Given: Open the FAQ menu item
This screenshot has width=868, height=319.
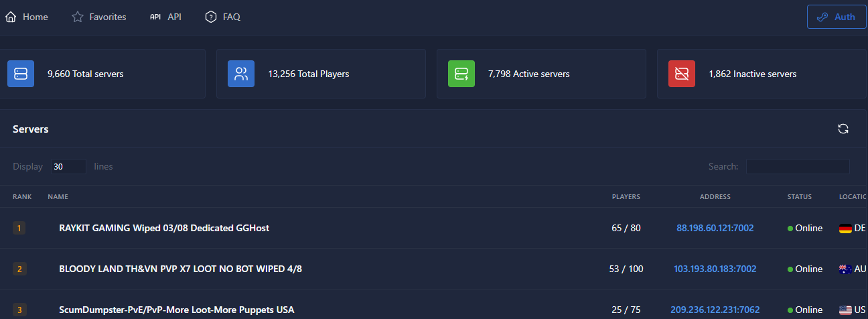Looking at the screenshot, I should [231, 17].
